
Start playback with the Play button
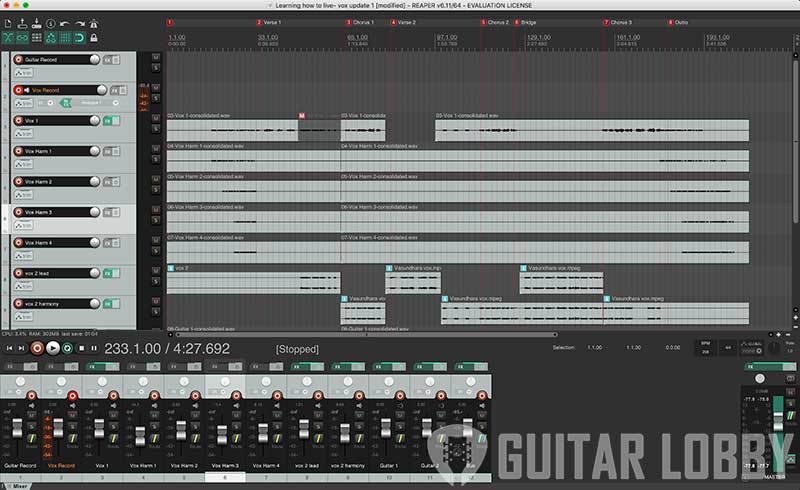[x=53, y=348]
